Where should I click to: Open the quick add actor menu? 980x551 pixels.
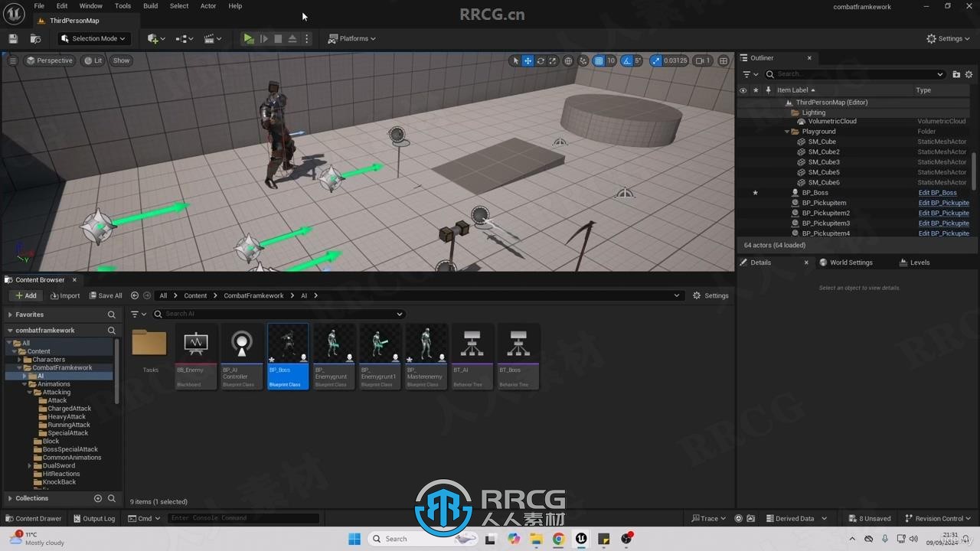(156, 38)
